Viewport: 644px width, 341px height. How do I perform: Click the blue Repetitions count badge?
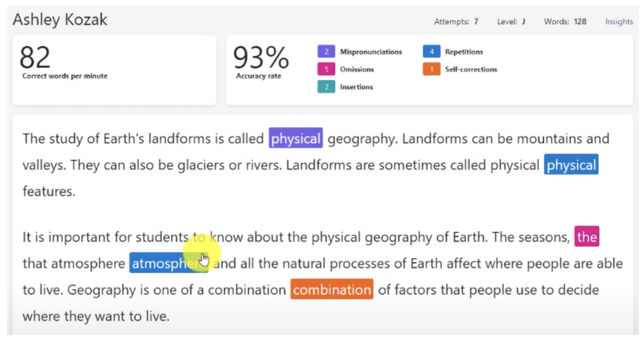(x=431, y=52)
